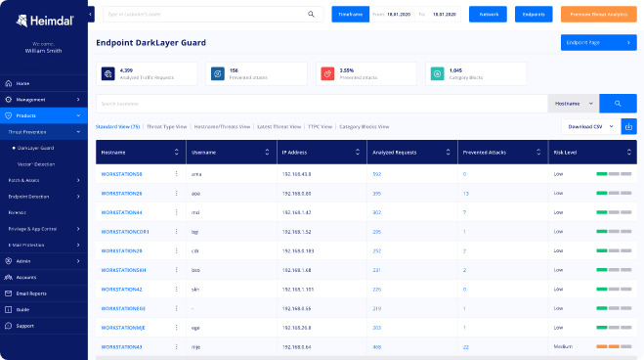Open WORKSTATION28 row options menu
644x360 pixels.
click(177, 193)
